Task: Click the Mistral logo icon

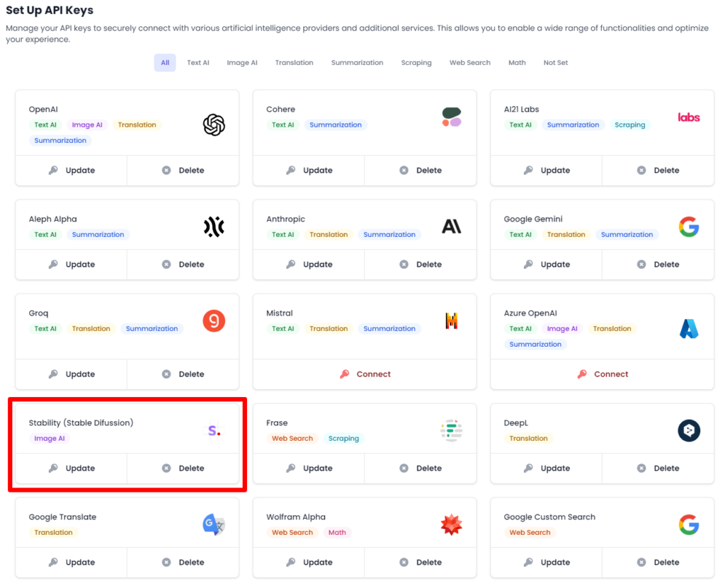Action: point(451,321)
